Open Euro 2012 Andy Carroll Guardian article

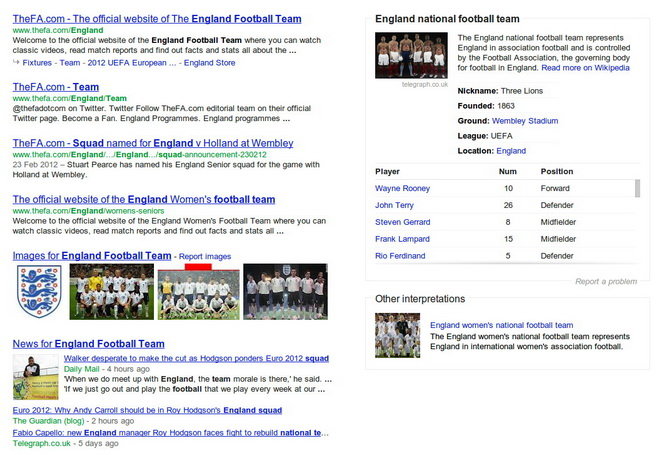tap(147, 410)
